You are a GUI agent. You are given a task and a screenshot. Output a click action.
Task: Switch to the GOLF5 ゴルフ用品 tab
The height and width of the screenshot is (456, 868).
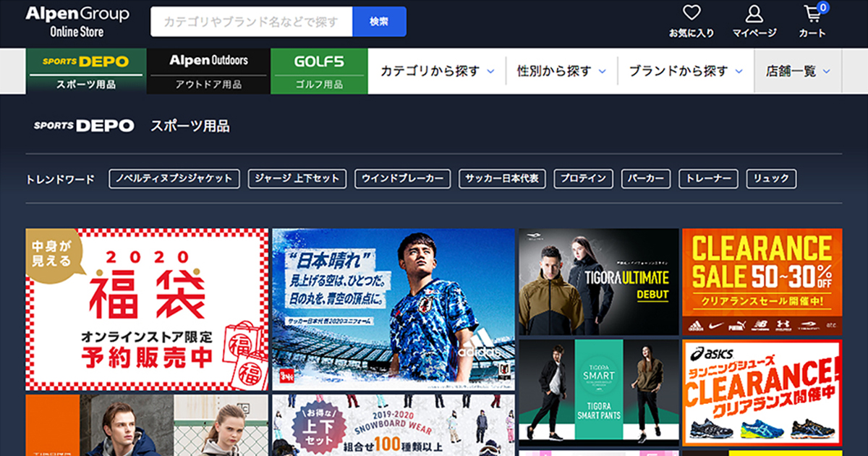click(319, 71)
